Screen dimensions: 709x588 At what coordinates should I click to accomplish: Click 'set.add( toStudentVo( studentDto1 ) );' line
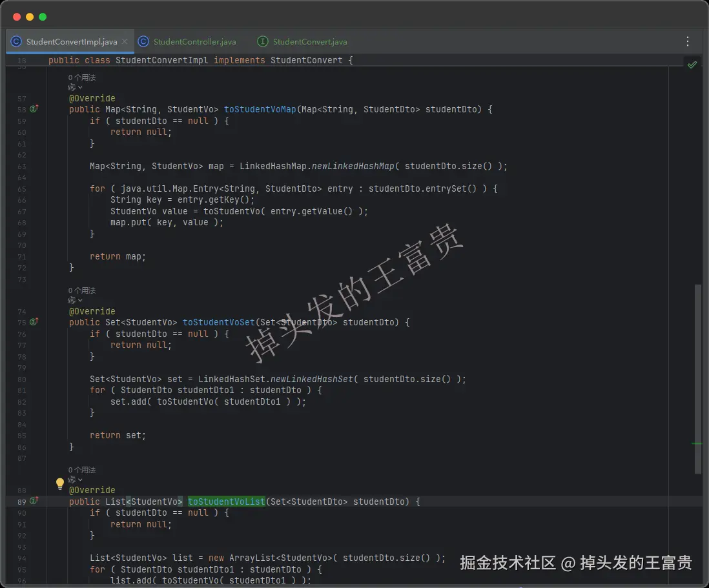pyautogui.click(x=208, y=401)
